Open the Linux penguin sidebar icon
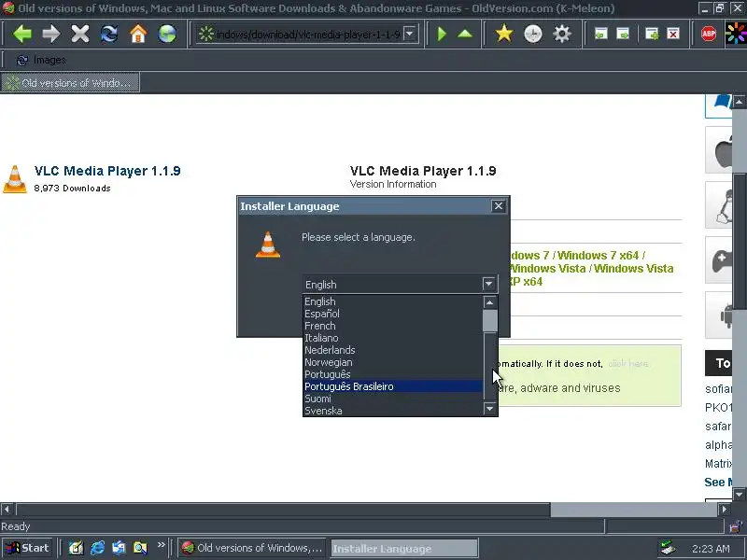This screenshot has height=560, width=747. tap(718, 204)
